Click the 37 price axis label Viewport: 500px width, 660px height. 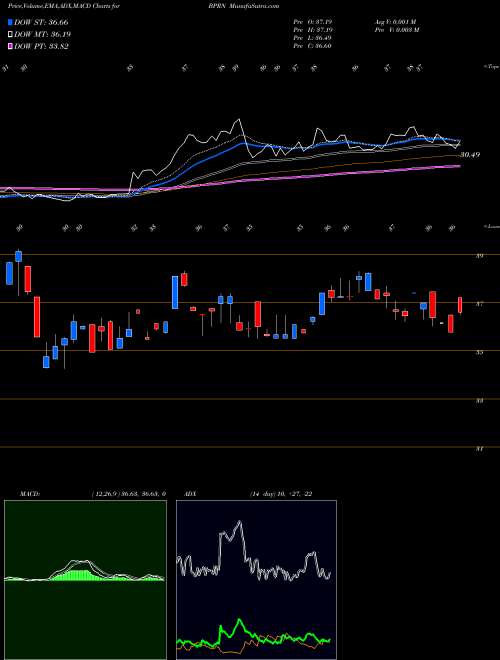479,303
